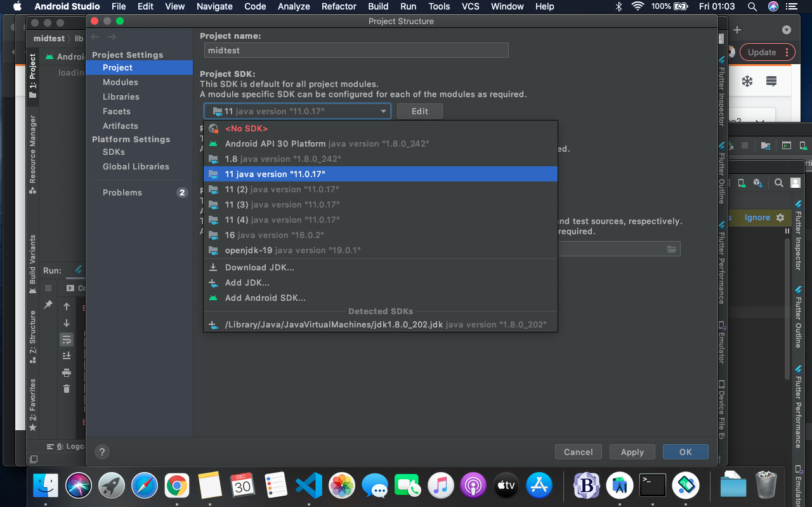Open Finder from the dock

click(46, 486)
